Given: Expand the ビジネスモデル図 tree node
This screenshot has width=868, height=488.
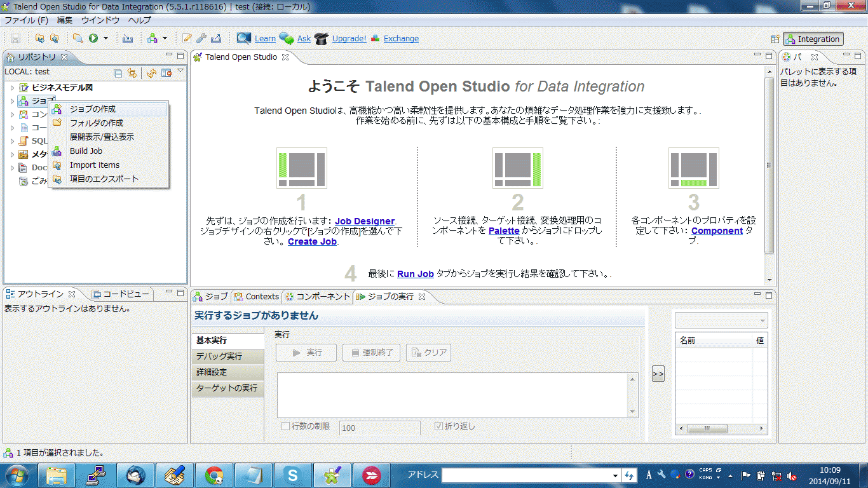Looking at the screenshot, I should coord(12,88).
